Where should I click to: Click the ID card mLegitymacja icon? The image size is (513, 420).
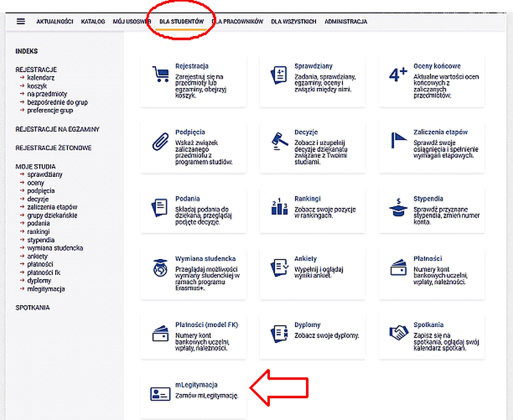click(160, 393)
